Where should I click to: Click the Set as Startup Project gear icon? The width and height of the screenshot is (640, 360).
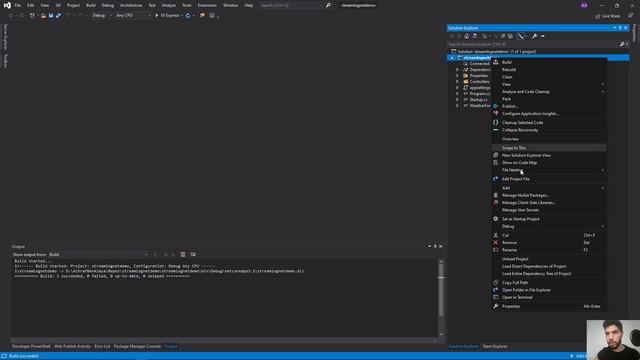pyautogui.click(x=496, y=219)
